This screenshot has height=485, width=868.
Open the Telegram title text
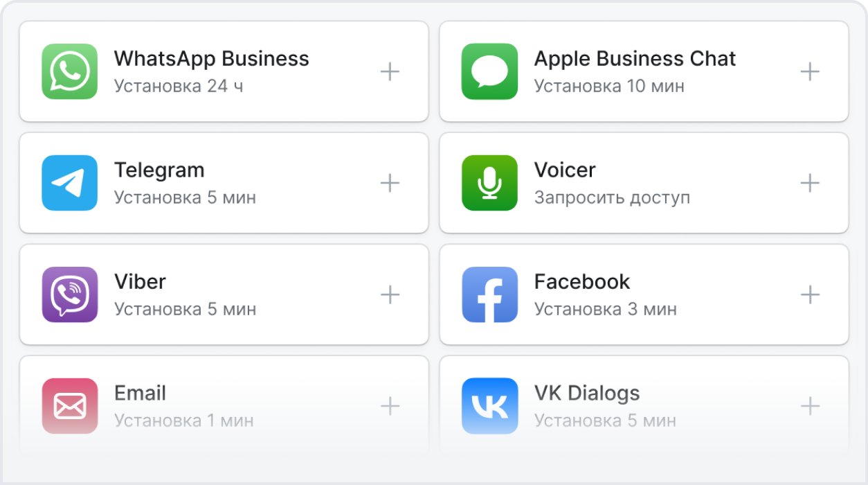159,170
